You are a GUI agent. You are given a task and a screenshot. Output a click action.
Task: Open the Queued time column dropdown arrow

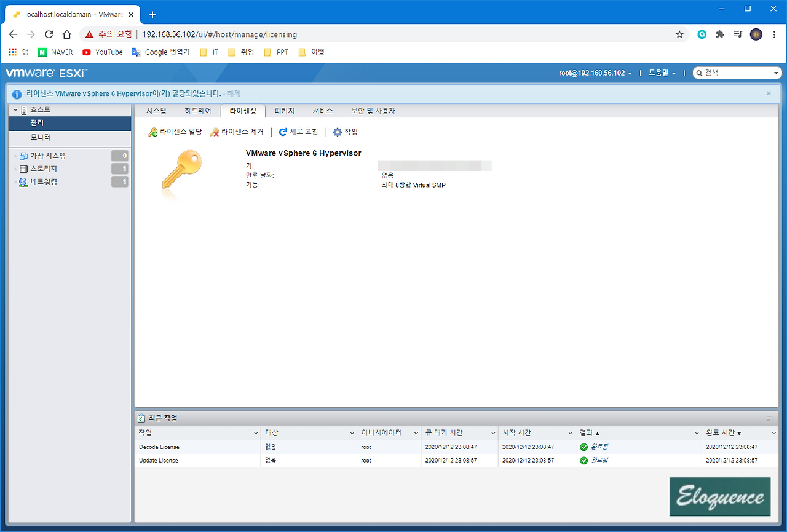point(493,434)
